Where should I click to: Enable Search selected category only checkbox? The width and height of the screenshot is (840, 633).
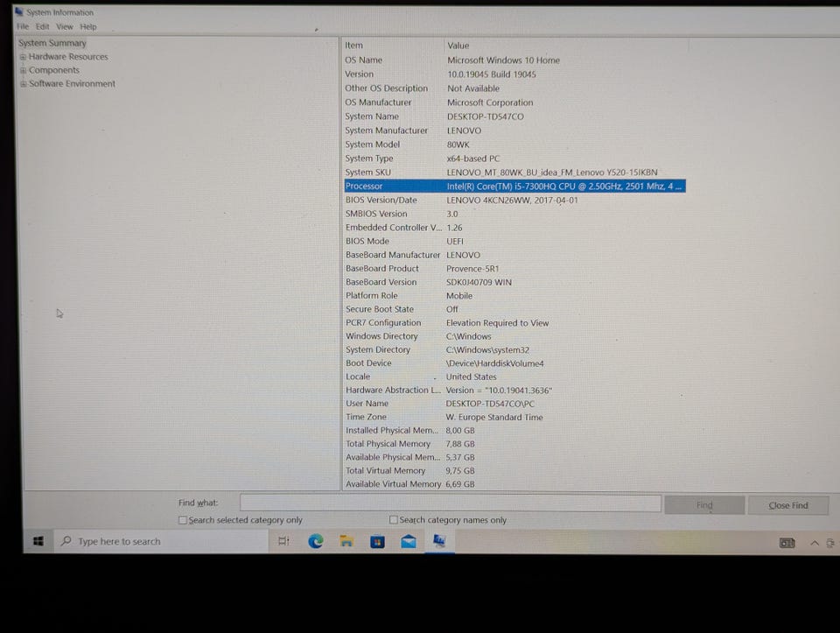click(183, 520)
